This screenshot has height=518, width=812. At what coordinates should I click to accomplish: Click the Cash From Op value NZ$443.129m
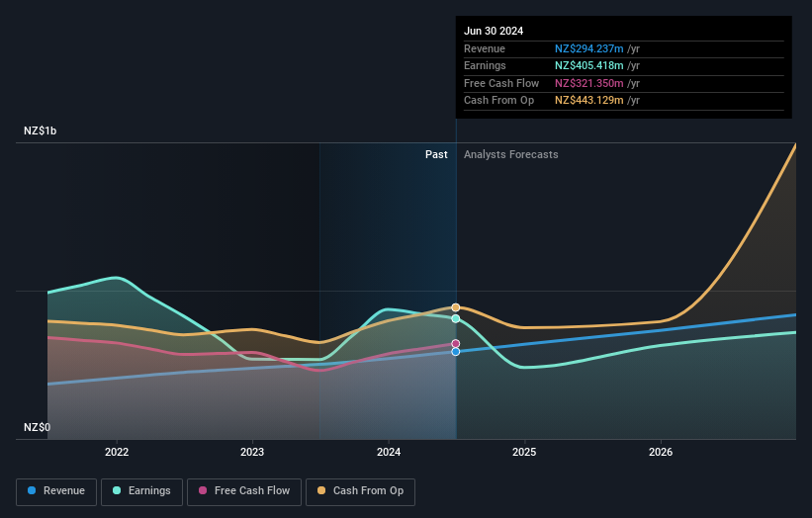pyautogui.click(x=589, y=101)
